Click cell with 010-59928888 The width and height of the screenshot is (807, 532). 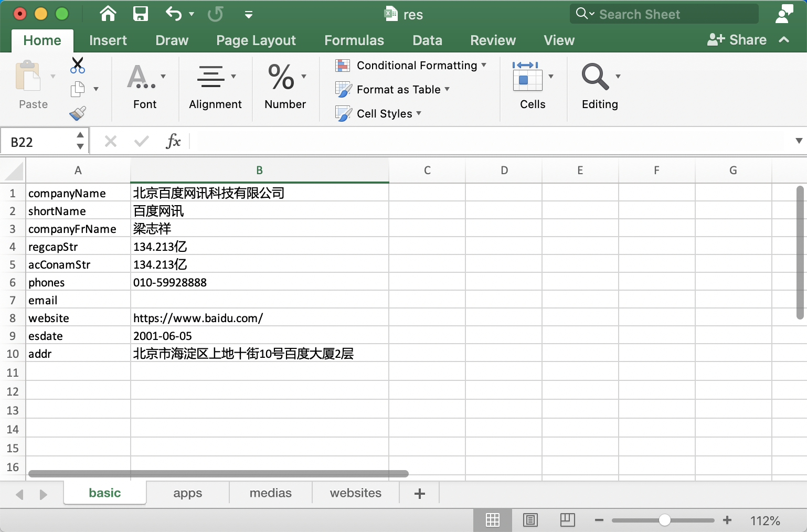click(x=260, y=282)
